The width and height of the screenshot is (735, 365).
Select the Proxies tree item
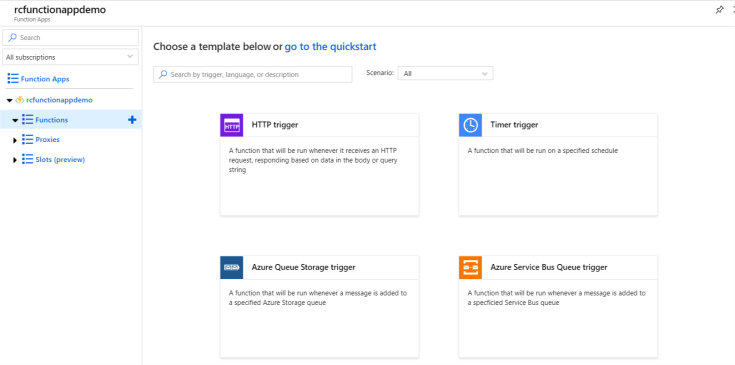47,140
